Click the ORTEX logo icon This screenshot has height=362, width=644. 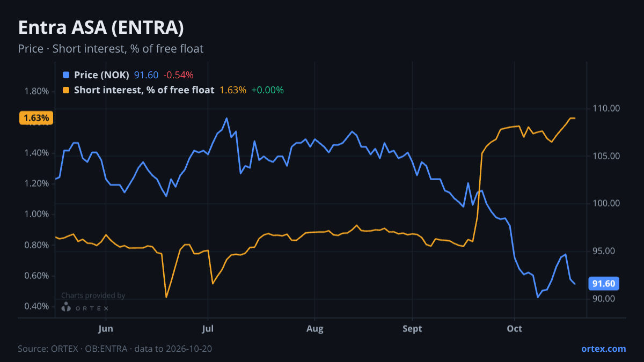pos(66,307)
